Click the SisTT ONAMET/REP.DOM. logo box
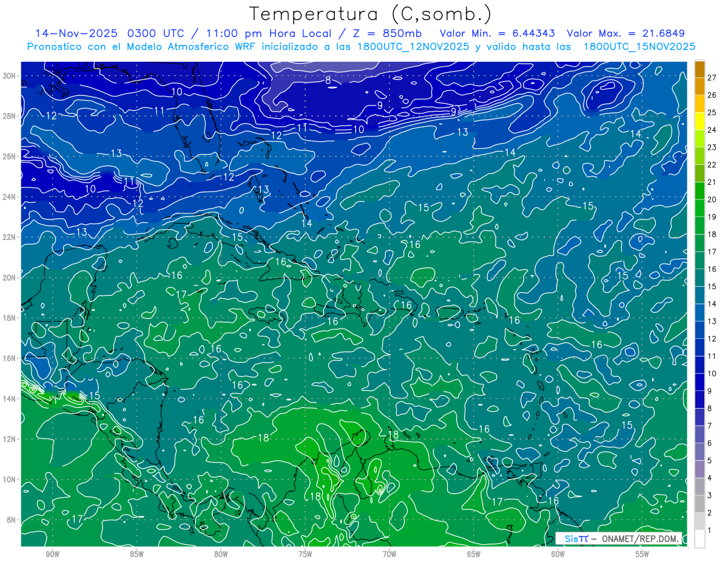This screenshot has width=728, height=562. coord(618,538)
